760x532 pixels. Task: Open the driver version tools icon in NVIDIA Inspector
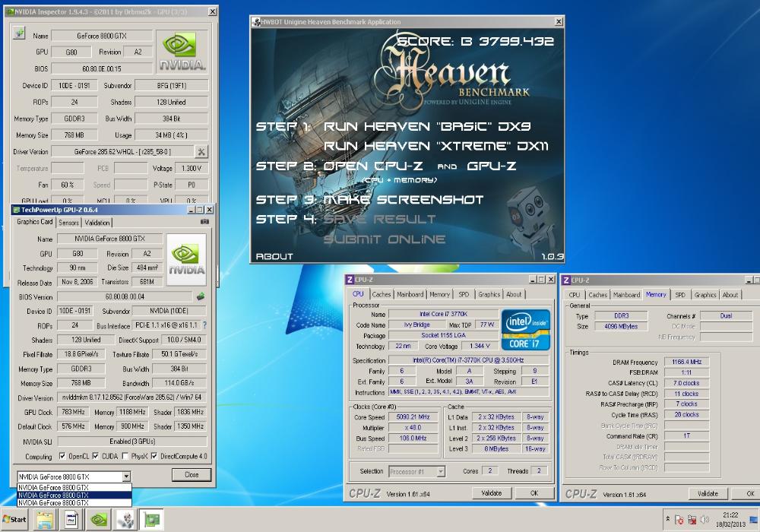point(201,152)
